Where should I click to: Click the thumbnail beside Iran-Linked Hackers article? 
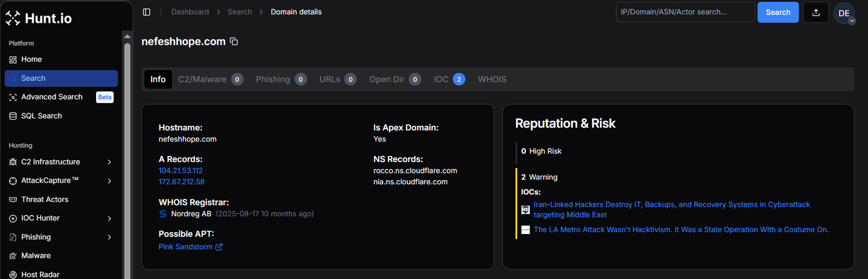pos(526,210)
